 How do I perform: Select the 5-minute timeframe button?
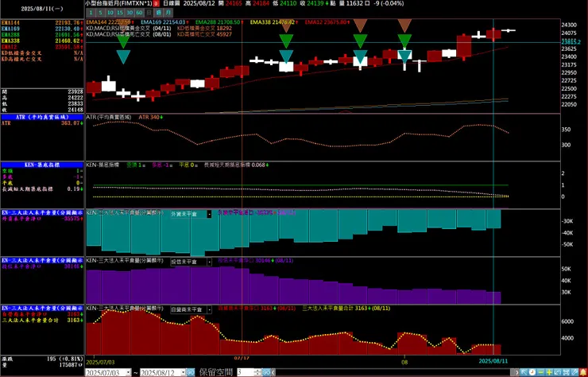click(x=101, y=13)
